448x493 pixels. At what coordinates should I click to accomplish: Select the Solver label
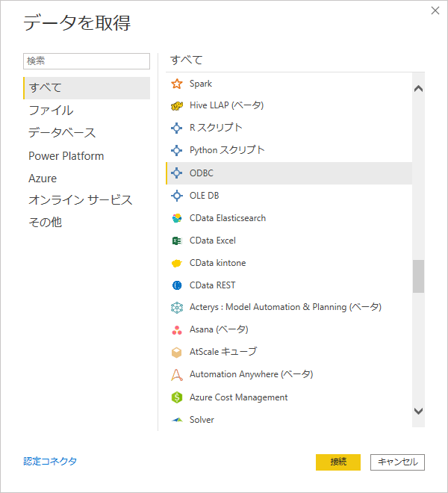pos(202,420)
